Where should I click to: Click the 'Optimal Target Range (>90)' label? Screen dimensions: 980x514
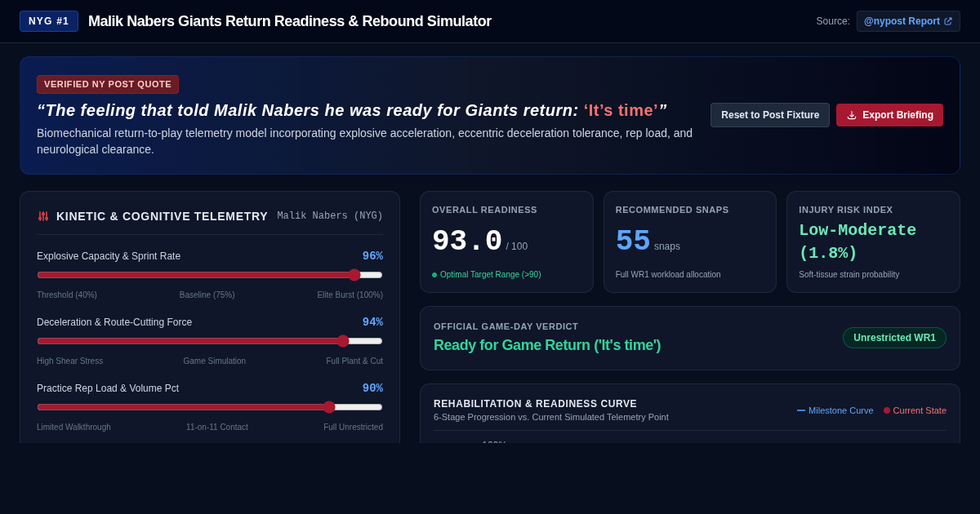point(491,275)
